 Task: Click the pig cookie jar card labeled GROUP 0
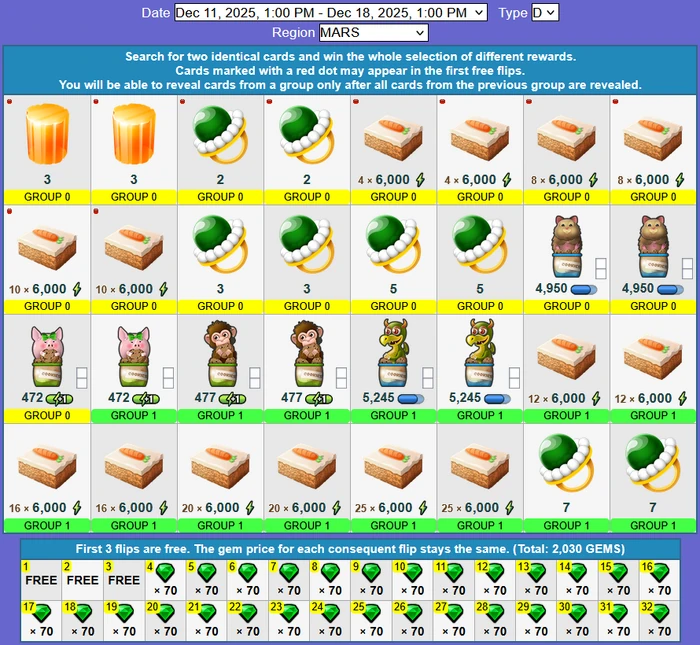(47, 369)
